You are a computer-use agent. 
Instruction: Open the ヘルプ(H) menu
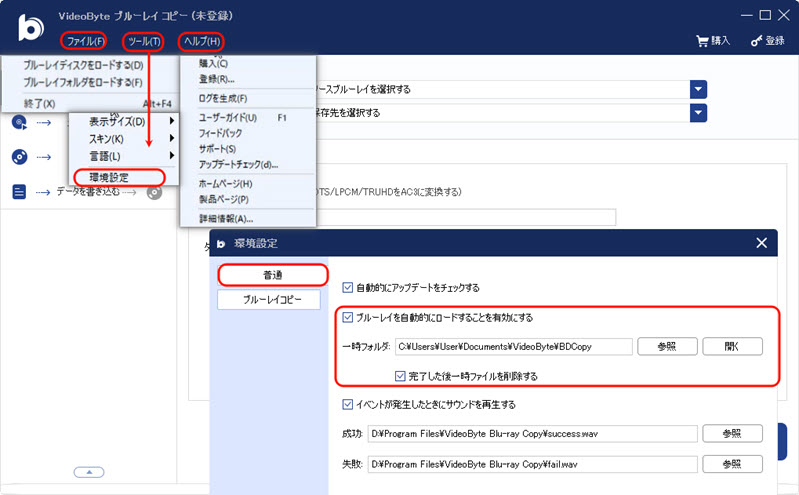[202, 41]
